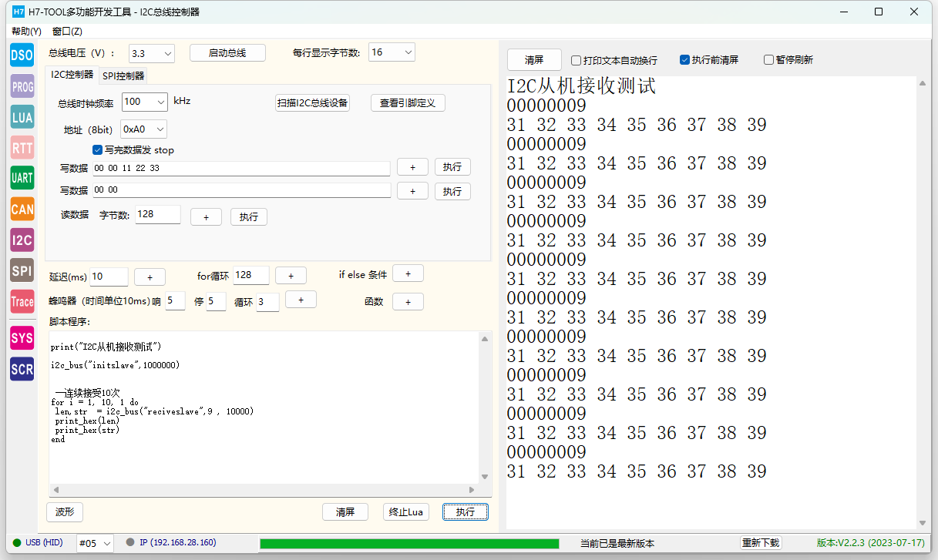Click the 重新下载 button
938x560 pixels.
[761, 543]
